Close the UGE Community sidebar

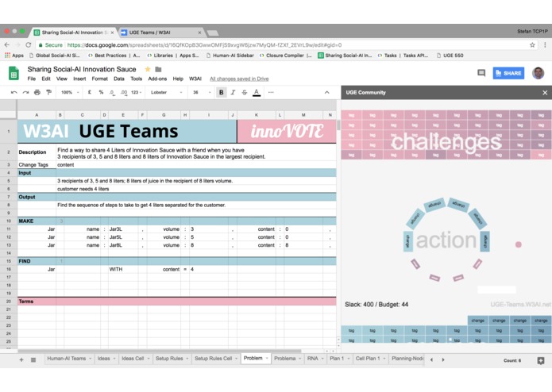click(x=545, y=93)
